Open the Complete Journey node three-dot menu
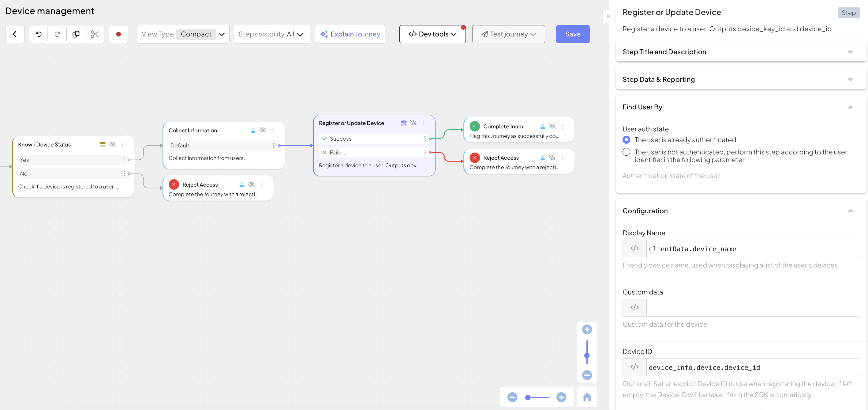Viewport: 868px width, 410px height. point(562,126)
